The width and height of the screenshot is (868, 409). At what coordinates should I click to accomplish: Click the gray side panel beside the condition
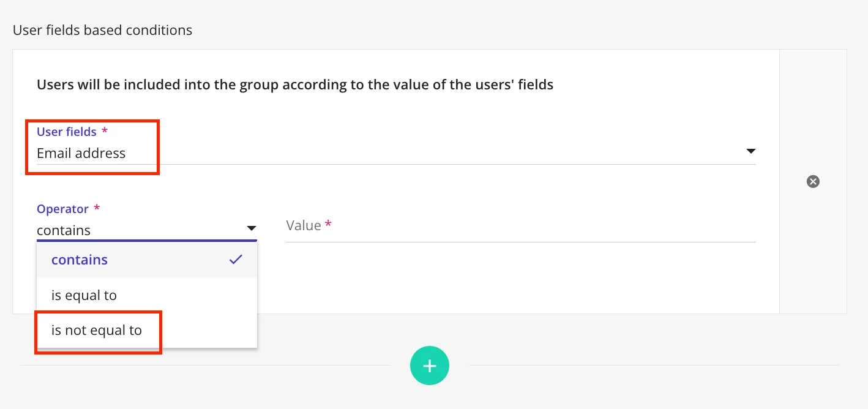tap(813, 257)
